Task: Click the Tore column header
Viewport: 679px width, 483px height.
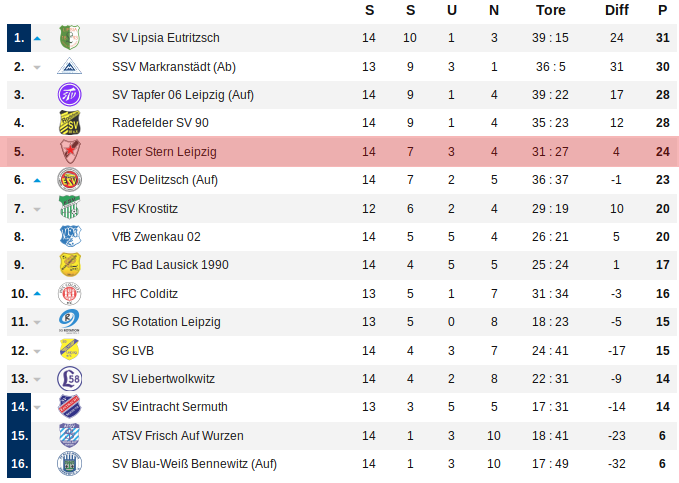Action: [x=550, y=10]
